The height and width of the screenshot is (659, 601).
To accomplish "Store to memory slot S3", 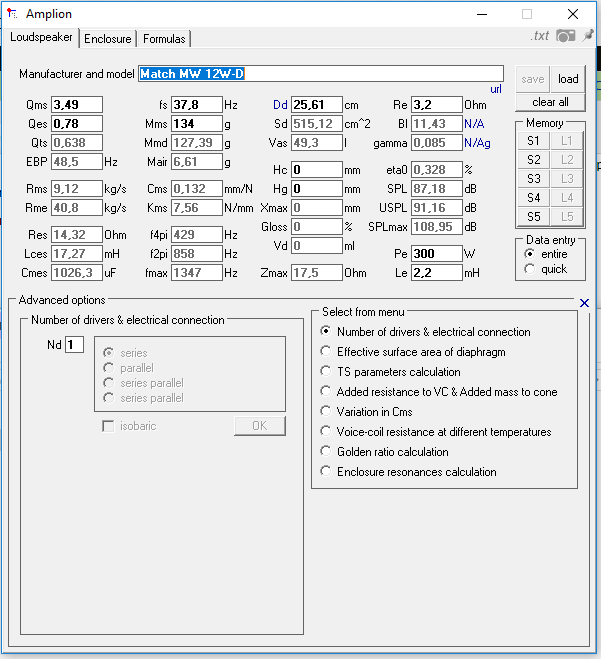I will pyautogui.click(x=533, y=179).
